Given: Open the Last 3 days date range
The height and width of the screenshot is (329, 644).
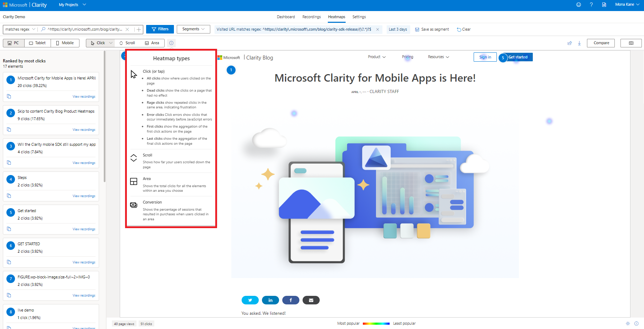Looking at the screenshot, I should [398, 29].
